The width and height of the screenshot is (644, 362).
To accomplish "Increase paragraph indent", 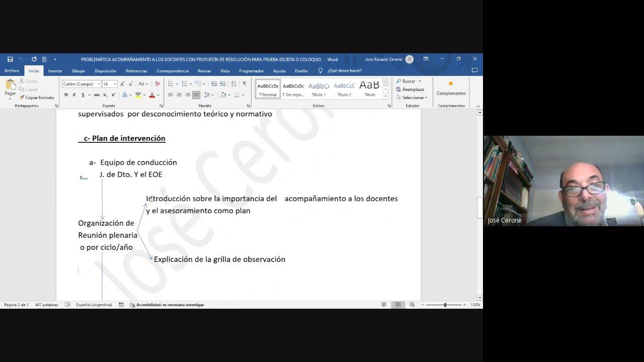I will 222,84.
